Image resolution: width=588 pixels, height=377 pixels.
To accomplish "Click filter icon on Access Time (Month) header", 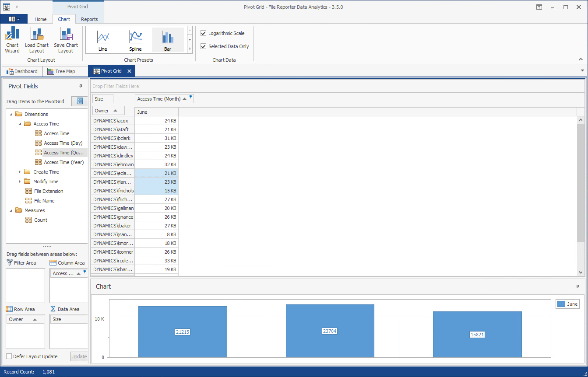I will tap(190, 97).
